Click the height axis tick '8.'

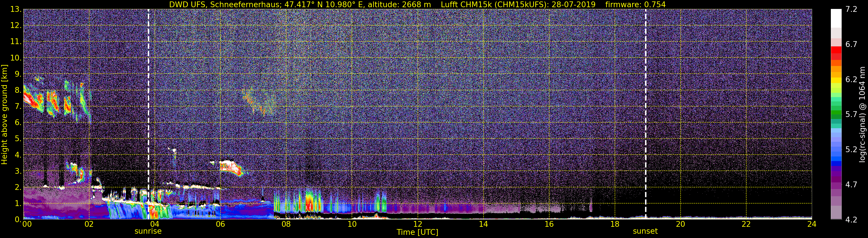[18, 90]
